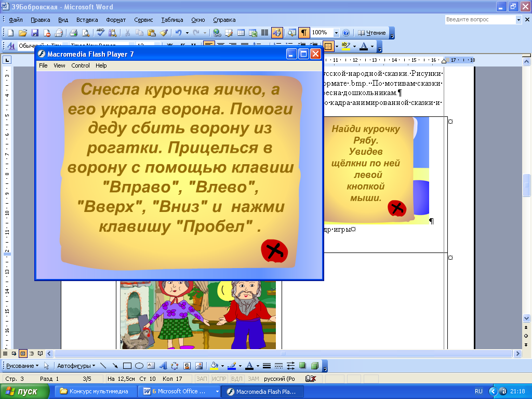Run the spelling check (ABC) icon

pos(100,33)
